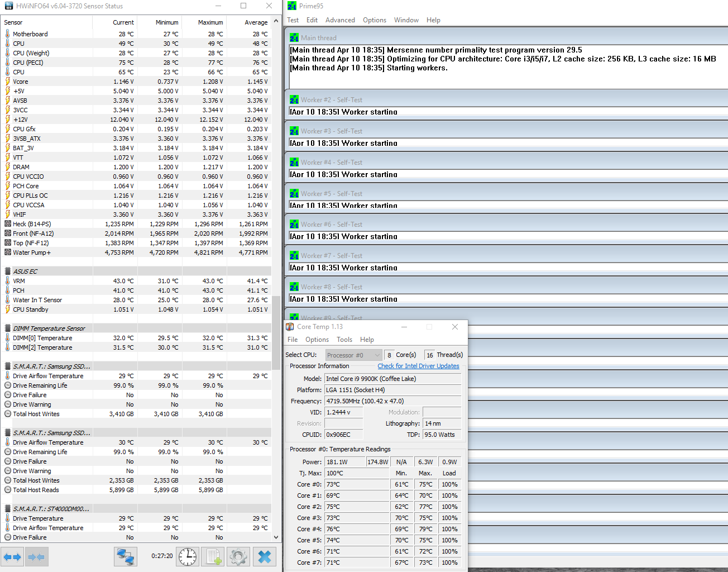Select the Total Host Reads row
Viewport: 728px width, 572px height.
[136, 490]
